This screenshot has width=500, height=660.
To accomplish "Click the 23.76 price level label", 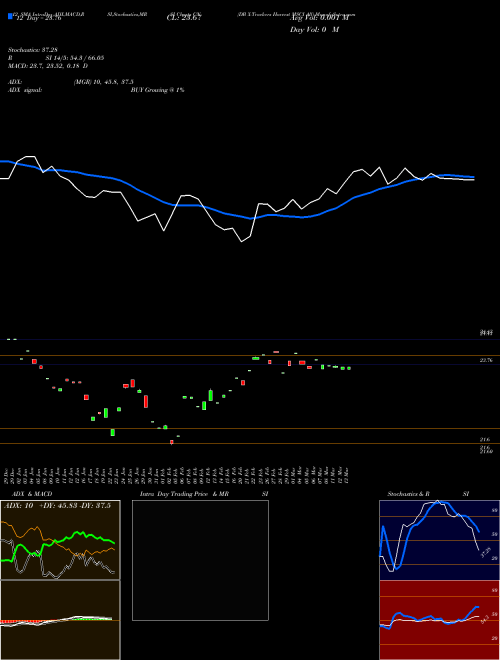I will [486, 360].
